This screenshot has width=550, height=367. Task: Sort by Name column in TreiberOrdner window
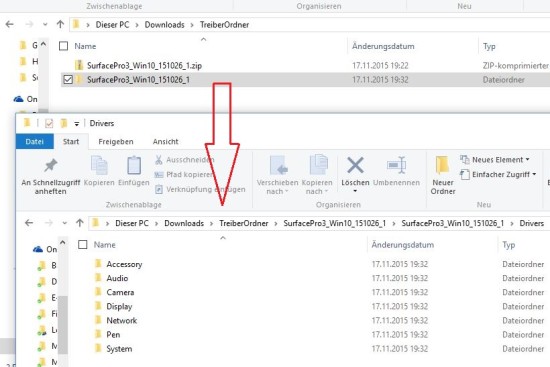click(x=85, y=46)
